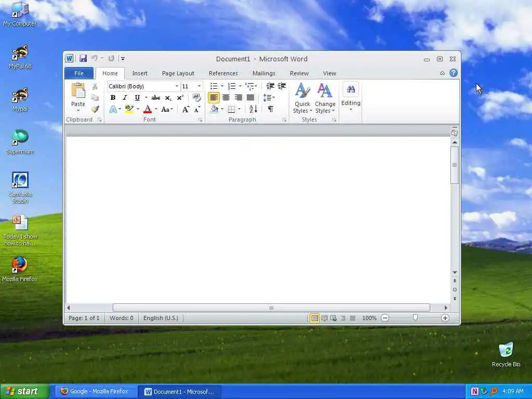Viewport: 532px width, 399px height.
Task: Click Words: 0 in status bar
Action: click(122, 318)
